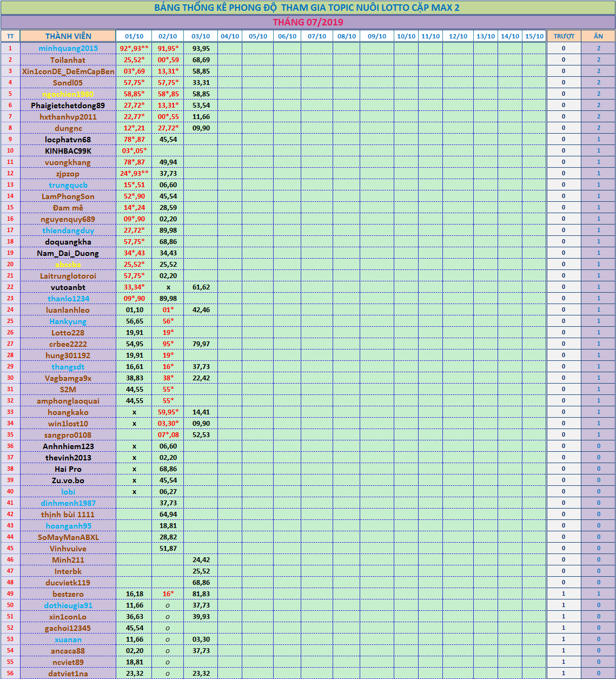The image size is (616, 679).
Task: Select member name 'vutoanbt'
Action: tap(68, 287)
